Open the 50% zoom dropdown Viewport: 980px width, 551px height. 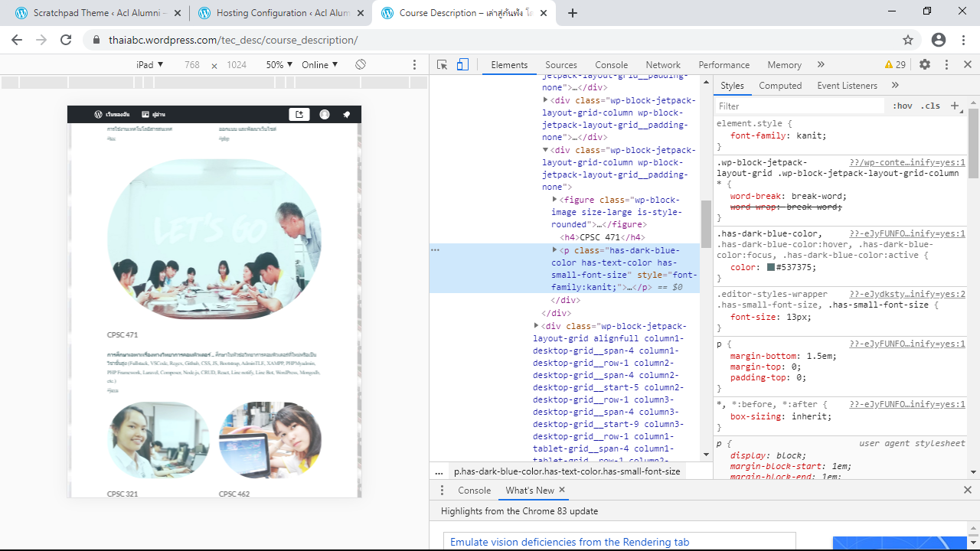coord(279,65)
